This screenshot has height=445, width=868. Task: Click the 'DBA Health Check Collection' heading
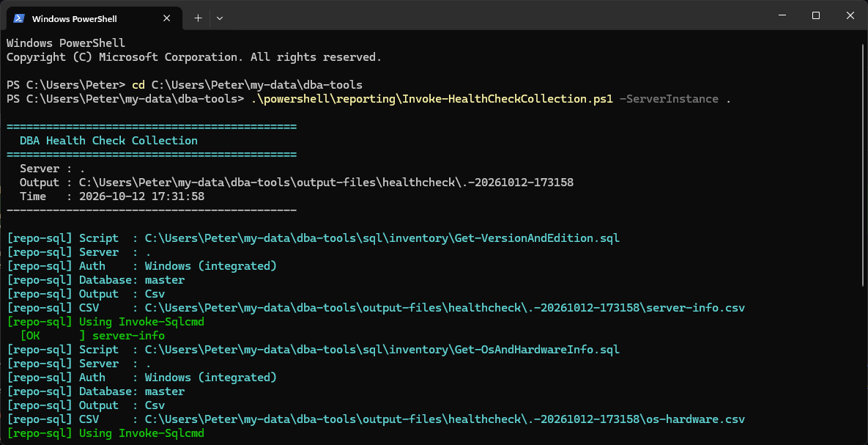pos(108,141)
